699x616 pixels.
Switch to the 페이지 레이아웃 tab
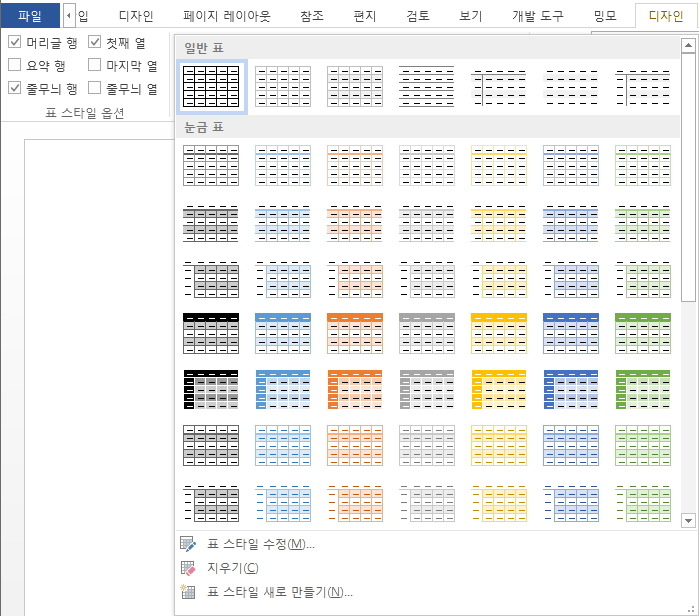click(x=226, y=16)
